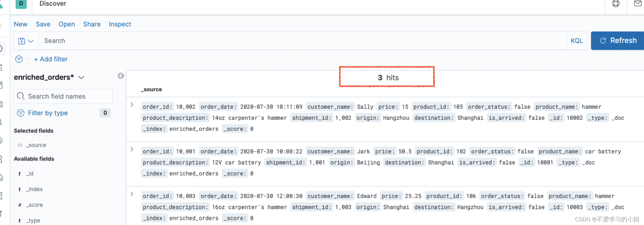Select the _score available field
The width and height of the screenshot is (644, 225).
34,205
